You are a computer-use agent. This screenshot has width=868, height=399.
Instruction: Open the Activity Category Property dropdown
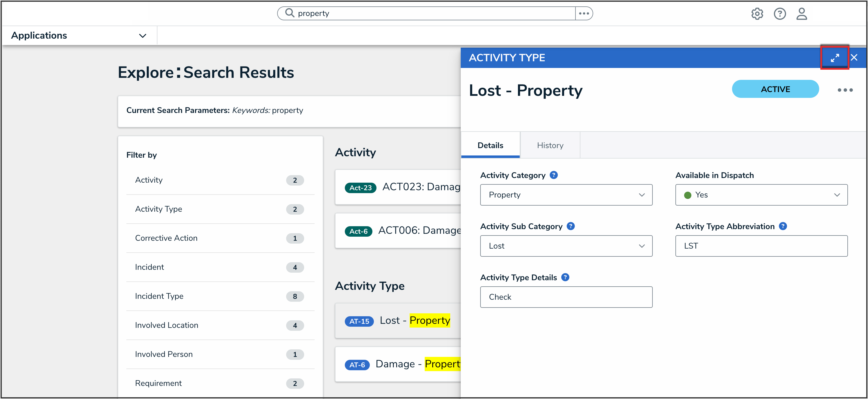click(x=566, y=195)
